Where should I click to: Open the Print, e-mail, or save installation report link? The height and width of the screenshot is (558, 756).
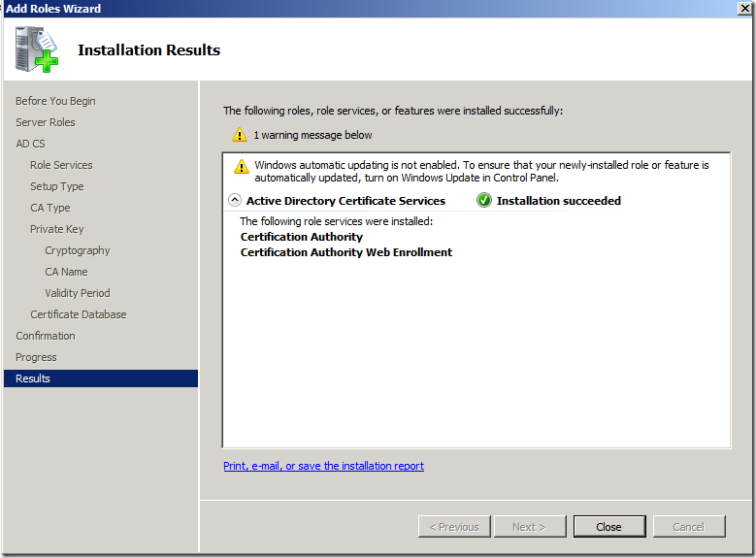tap(323, 466)
